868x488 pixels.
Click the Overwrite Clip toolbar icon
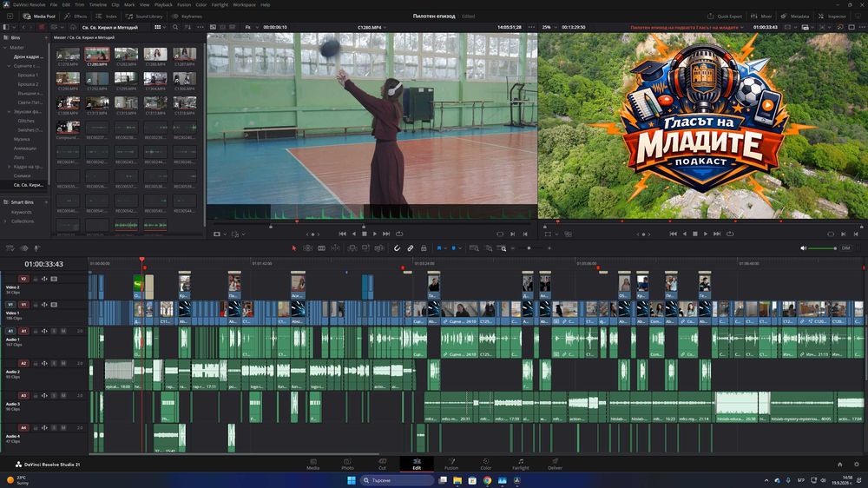pyautogui.click(x=365, y=248)
